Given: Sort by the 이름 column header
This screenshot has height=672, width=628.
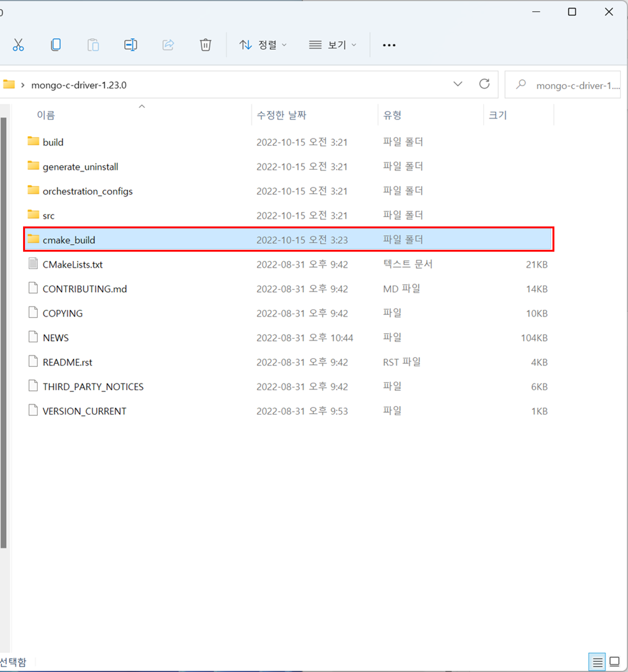Looking at the screenshot, I should [x=46, y=115].
